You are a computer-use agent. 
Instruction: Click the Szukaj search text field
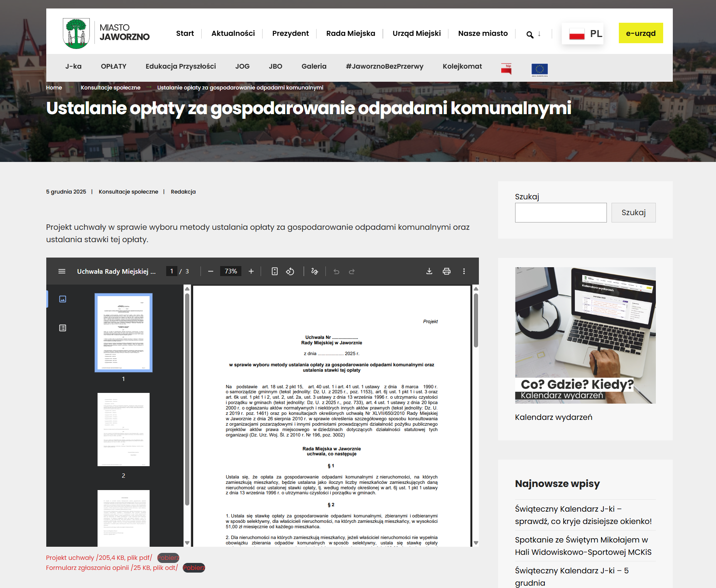561,212
